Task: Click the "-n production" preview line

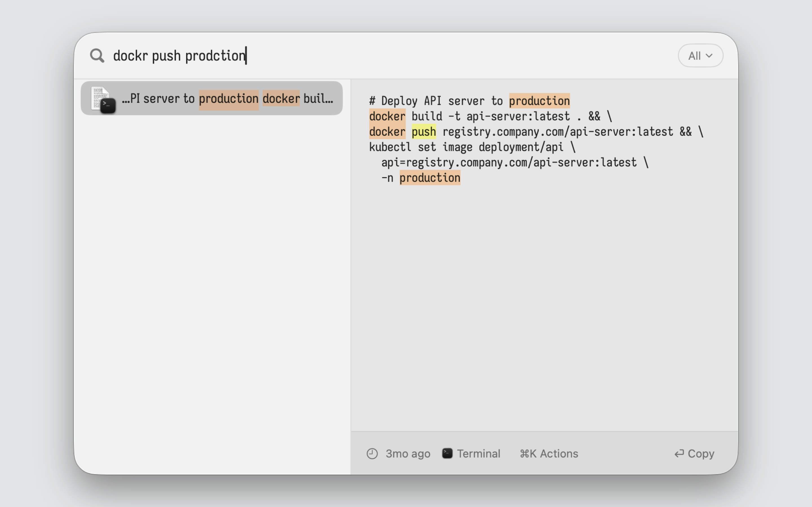Action: tap(421, 178)
